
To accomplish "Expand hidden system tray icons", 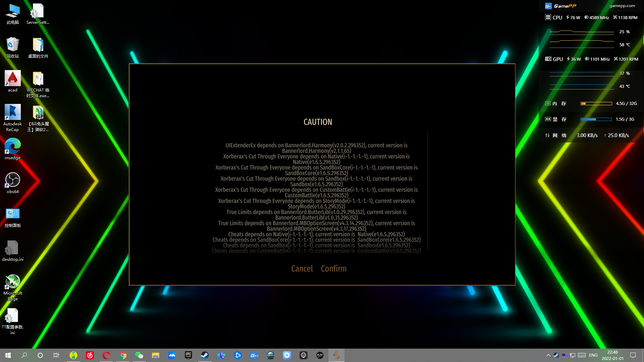I will pos(548,355).
